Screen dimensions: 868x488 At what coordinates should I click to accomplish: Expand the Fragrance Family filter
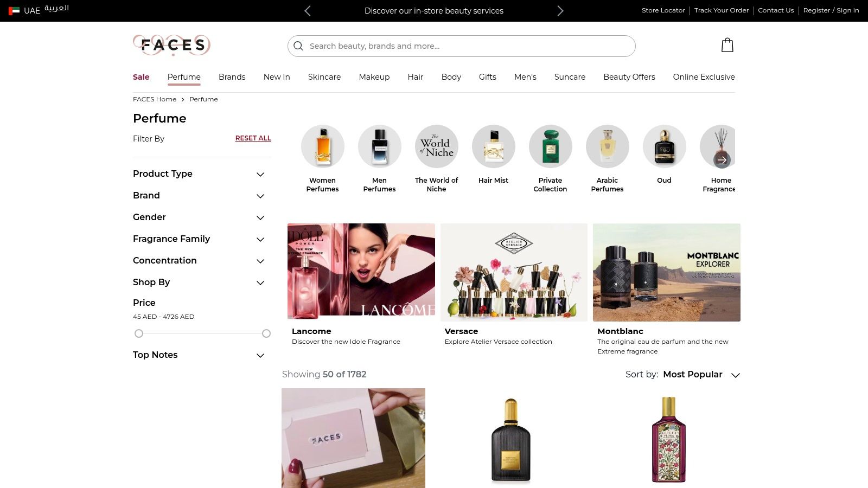click(x=260, y=239)
